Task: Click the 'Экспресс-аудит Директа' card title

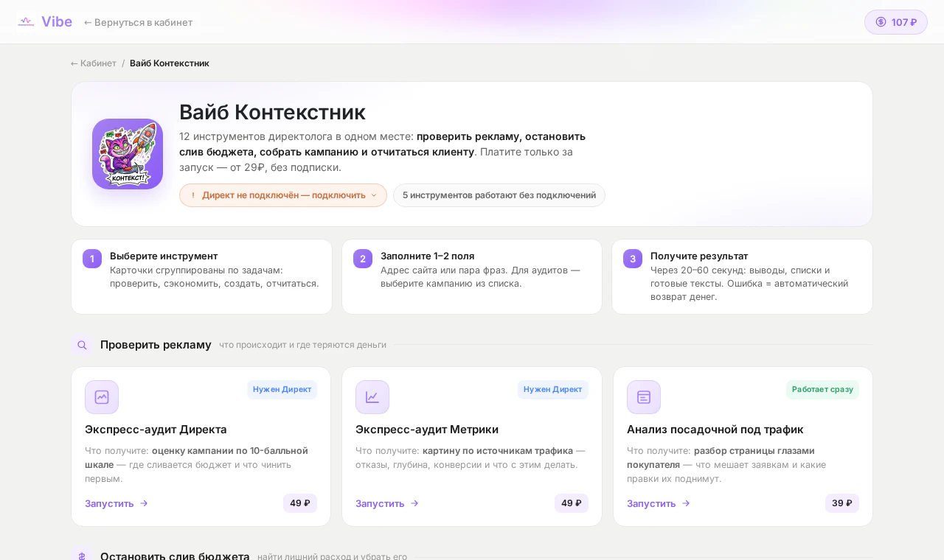Action: (x=156, y=430)
